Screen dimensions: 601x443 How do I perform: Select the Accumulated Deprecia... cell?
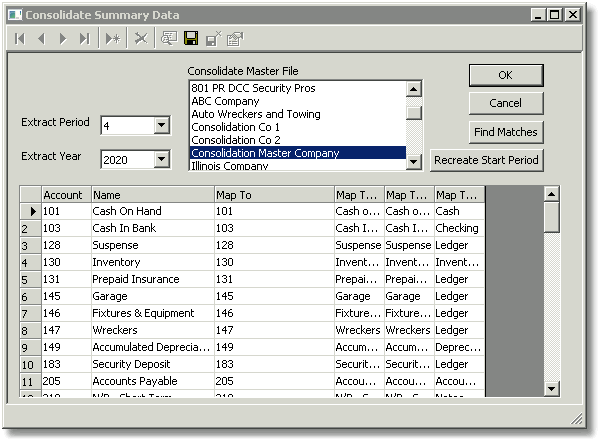click(153, 347)
